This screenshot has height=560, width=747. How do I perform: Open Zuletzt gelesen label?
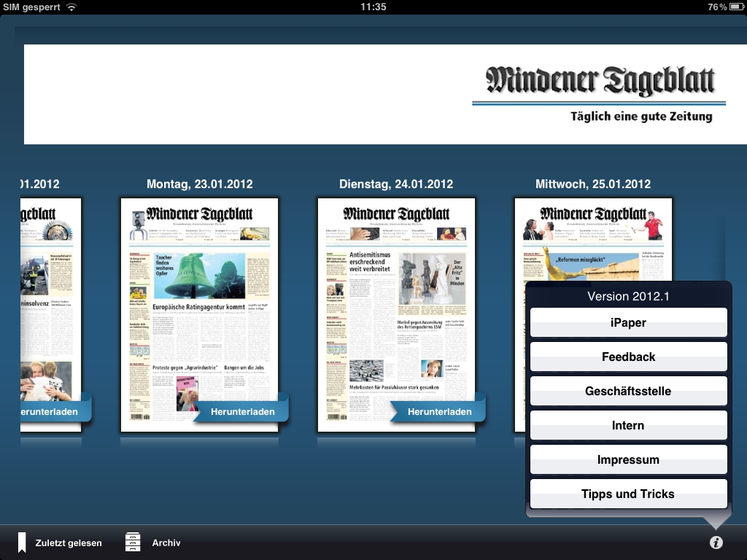[x=69, y=542]
